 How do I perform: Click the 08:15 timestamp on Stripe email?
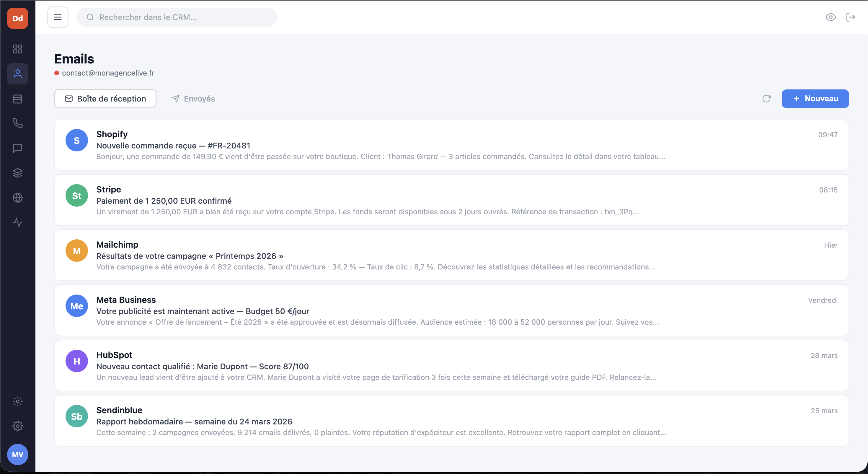(828, 190)
